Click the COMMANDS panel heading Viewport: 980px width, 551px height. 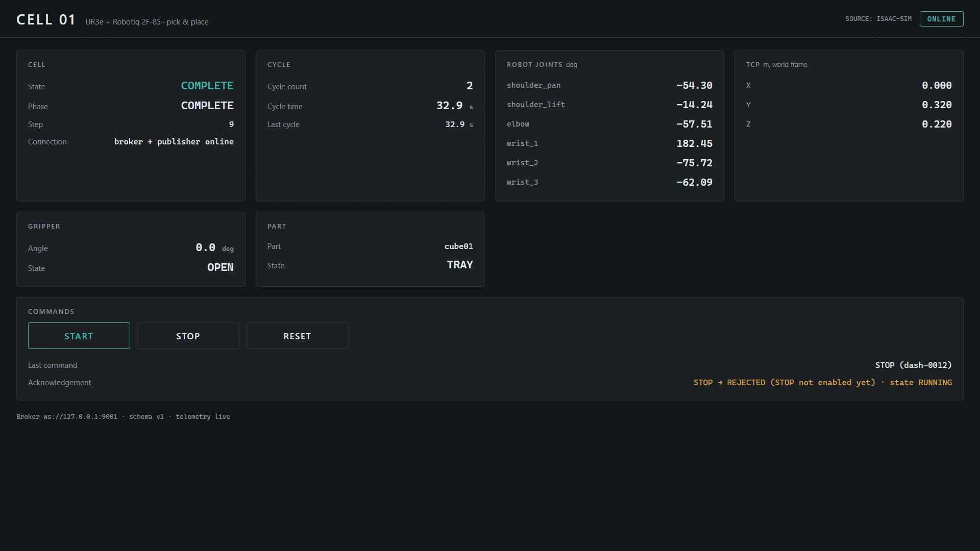pos(51,312)
